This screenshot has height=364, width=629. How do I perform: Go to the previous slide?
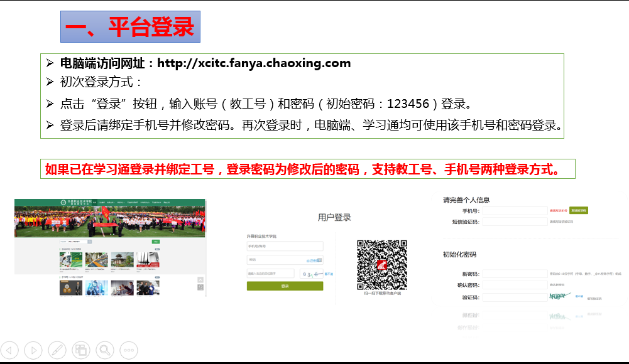point(9,350)
